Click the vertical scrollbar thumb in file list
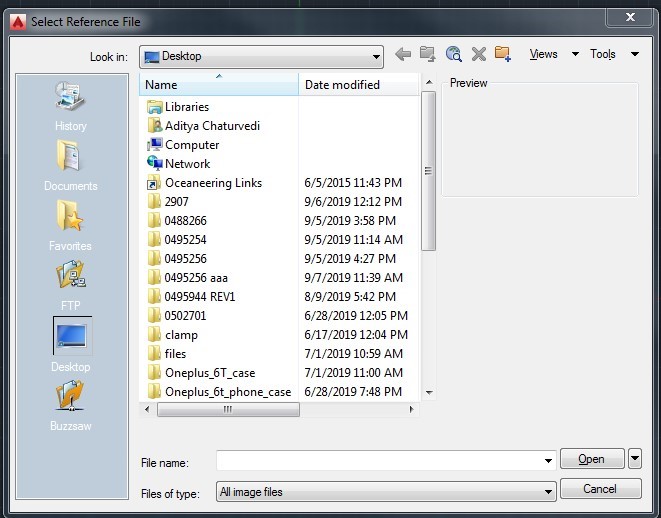 click(428, 171)
